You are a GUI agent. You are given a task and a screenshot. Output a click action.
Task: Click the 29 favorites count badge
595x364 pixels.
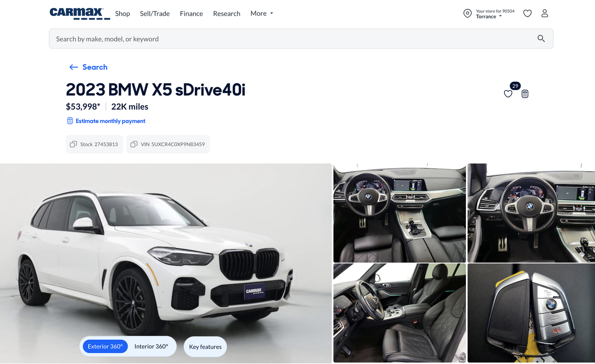(515, 86)
